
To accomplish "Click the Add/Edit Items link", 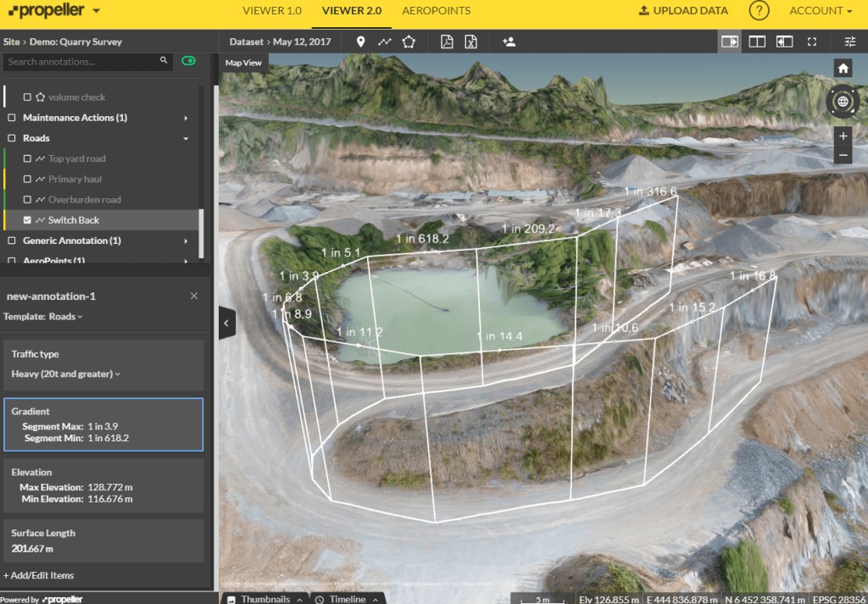I will click(42, 575).
